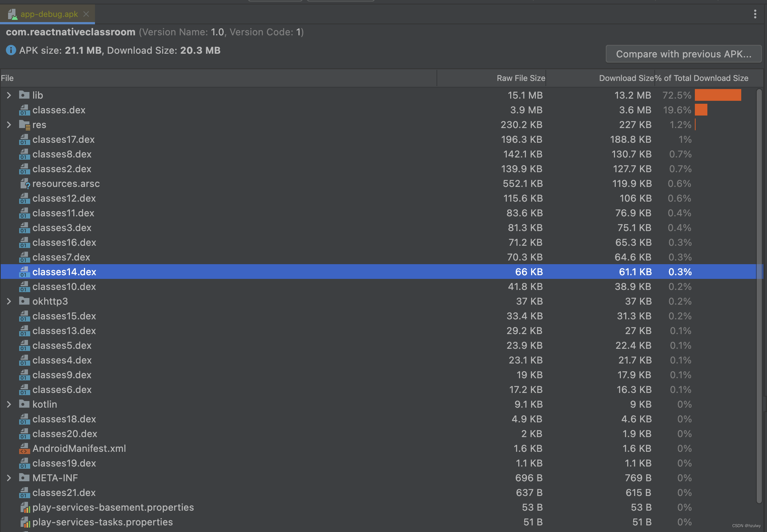This screenshot has height=532, width=767.
Task: Click the classes18.dex file icon
Action: tap(24, 419)
